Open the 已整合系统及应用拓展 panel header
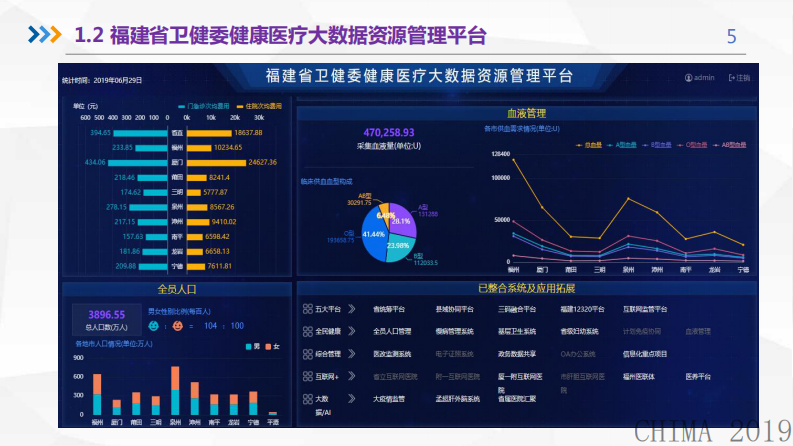The width and height of the screenshot is (793, 446). click(526, 289)
